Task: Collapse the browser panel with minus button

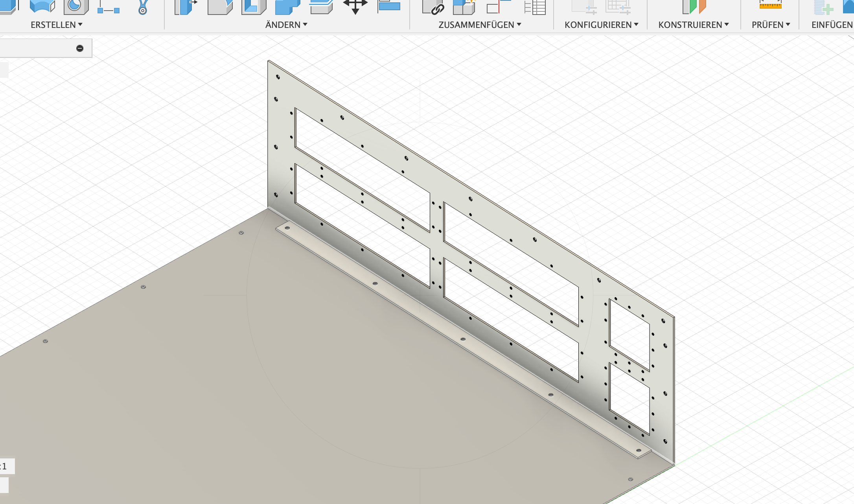Action: [x=80, y=48]
